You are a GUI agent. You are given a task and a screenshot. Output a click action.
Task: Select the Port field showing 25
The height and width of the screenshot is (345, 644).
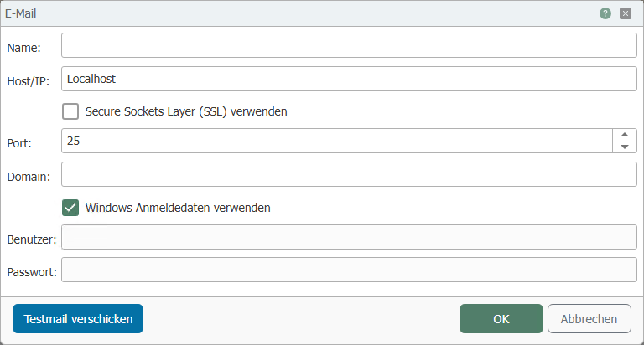[x=337, y=141]
